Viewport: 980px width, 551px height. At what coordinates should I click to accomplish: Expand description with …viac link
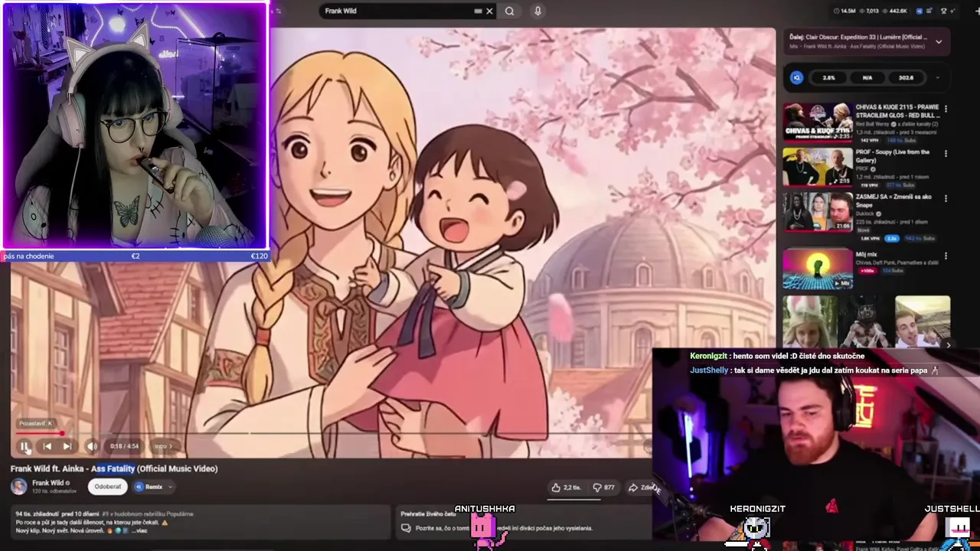140,530
